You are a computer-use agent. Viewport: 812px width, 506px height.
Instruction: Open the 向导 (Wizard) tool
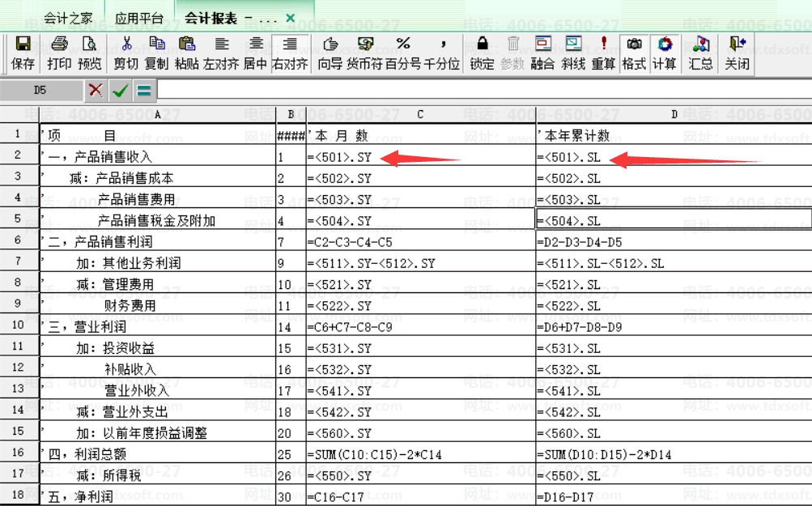pyautogui.click(x=329, y=52)
